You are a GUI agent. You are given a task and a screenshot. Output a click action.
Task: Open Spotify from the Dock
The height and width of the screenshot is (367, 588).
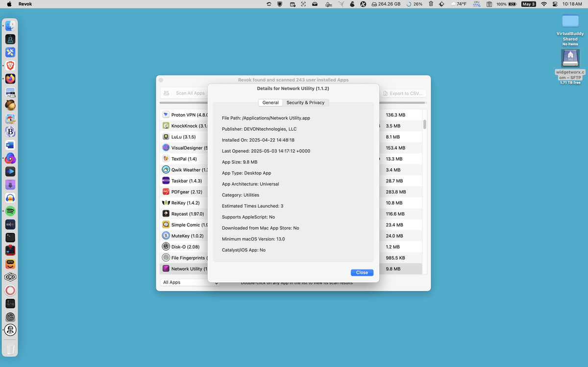(10, 211)
